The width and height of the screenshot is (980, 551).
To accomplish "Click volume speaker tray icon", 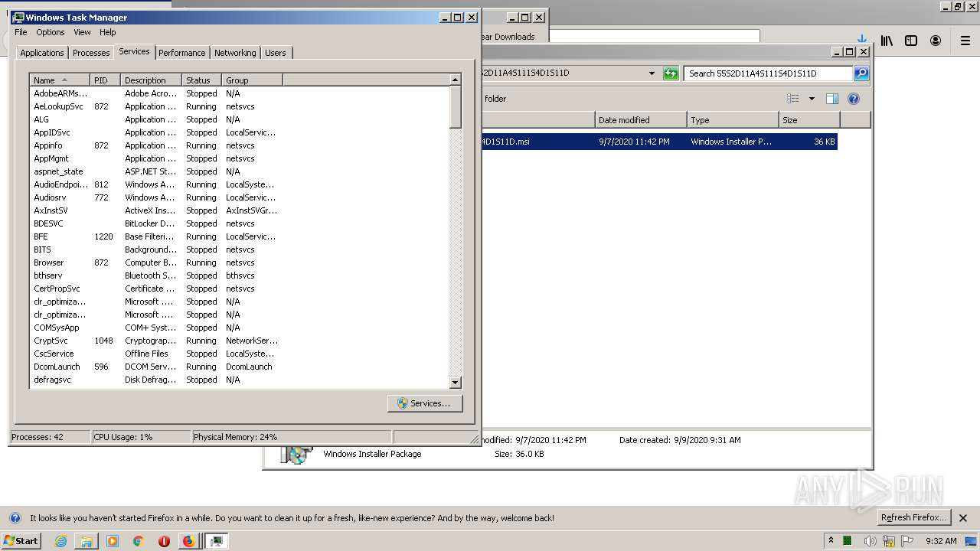I will pos(871,541).
